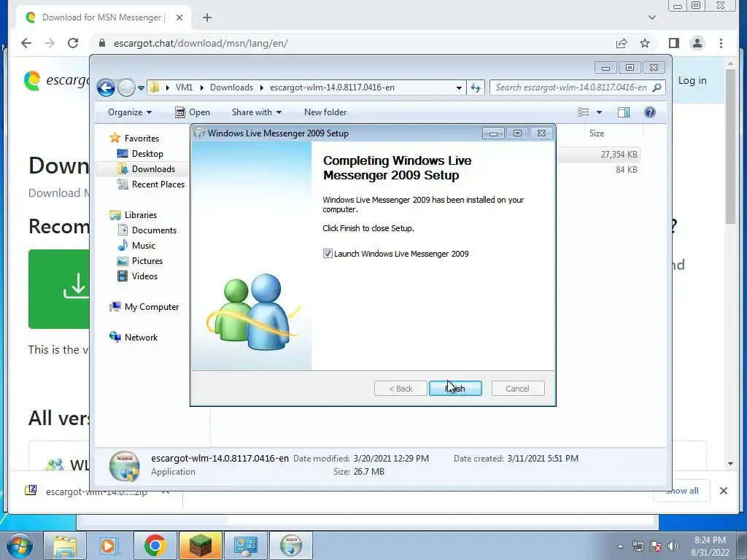Click the Chrome page vertical scrollbar
Image resolution: width=747 pixels, height=560 pixels.
point(730,147)
